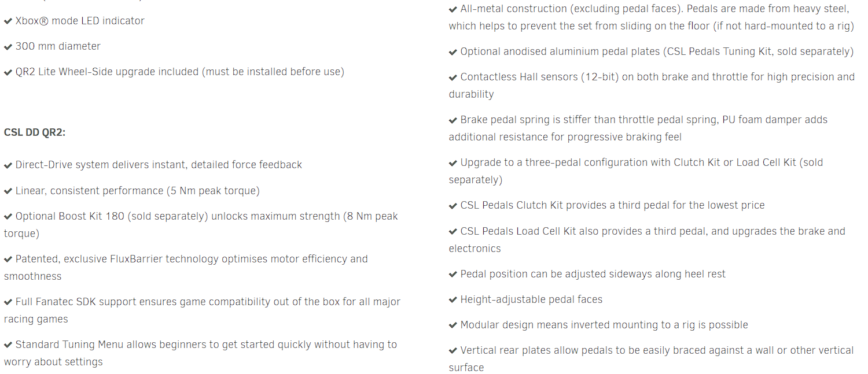Click the Linear, consistent performance text
Viewport: 868px width, 374px height.
pos(137,191)
